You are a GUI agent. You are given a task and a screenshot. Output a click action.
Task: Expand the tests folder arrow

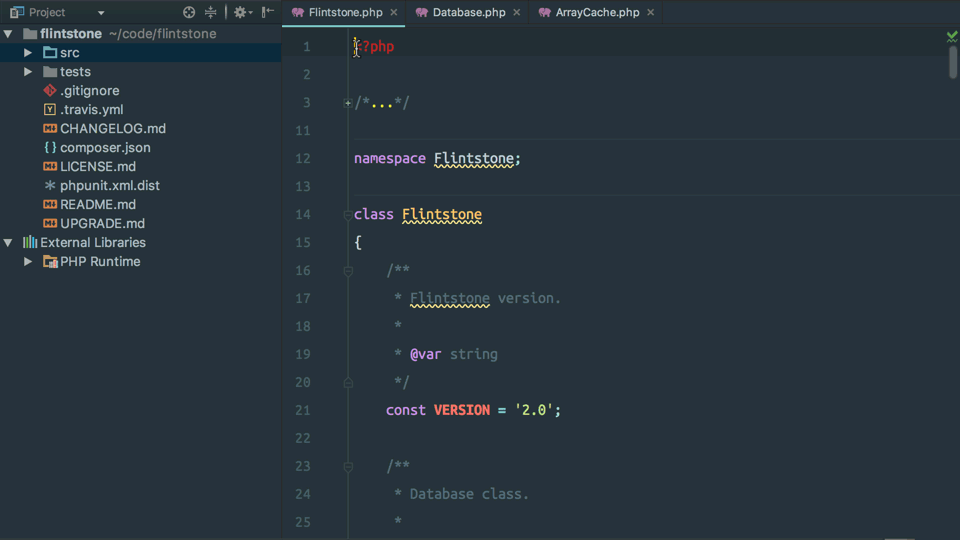(x=28, y=72)
